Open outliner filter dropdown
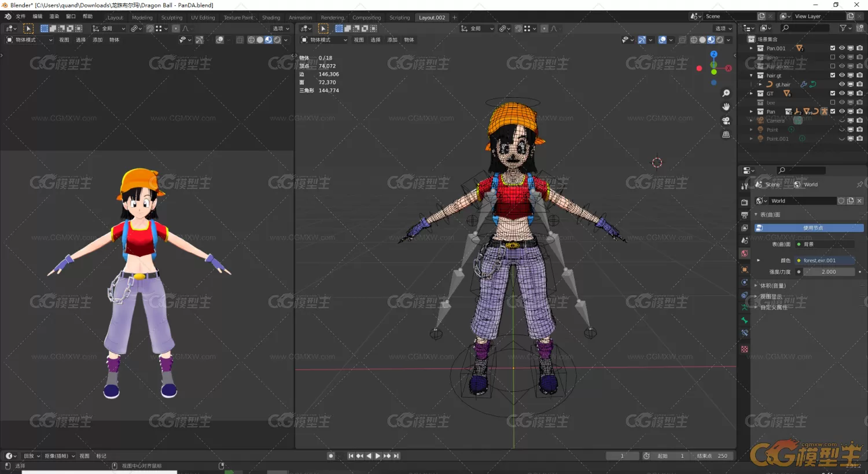This screenshot has width=868, height=474. point(845,28)
